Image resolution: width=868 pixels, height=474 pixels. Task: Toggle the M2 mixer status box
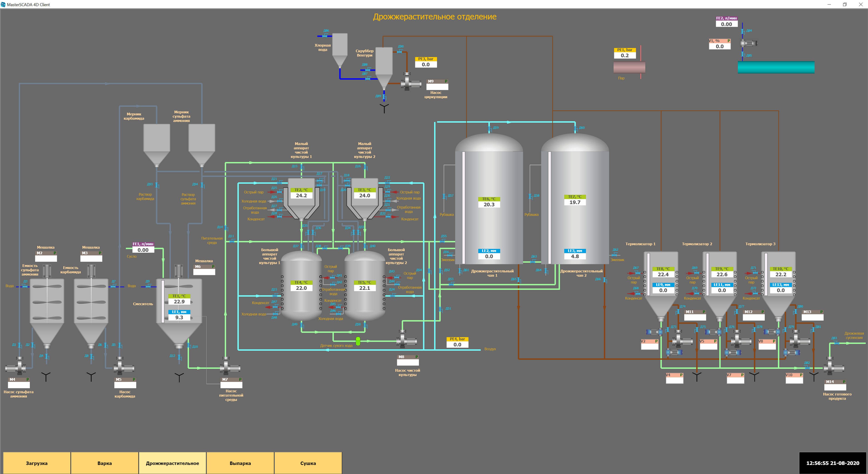click(46, 258)
